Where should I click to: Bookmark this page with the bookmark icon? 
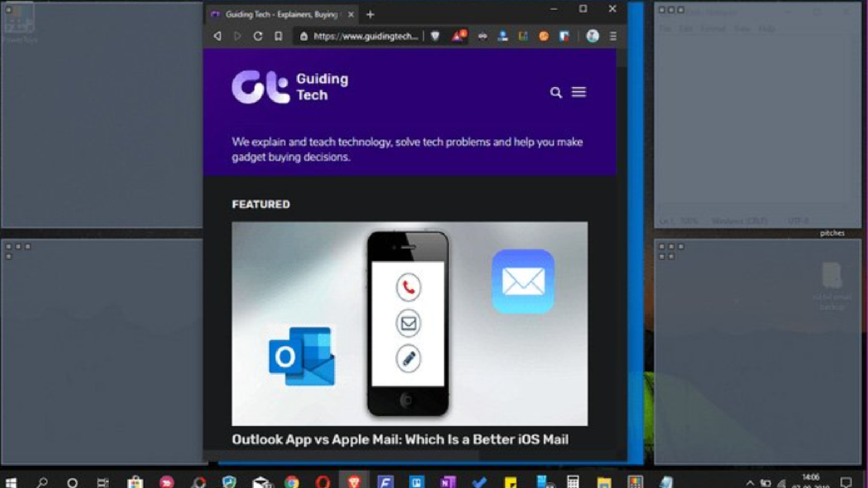click(278, 36)
